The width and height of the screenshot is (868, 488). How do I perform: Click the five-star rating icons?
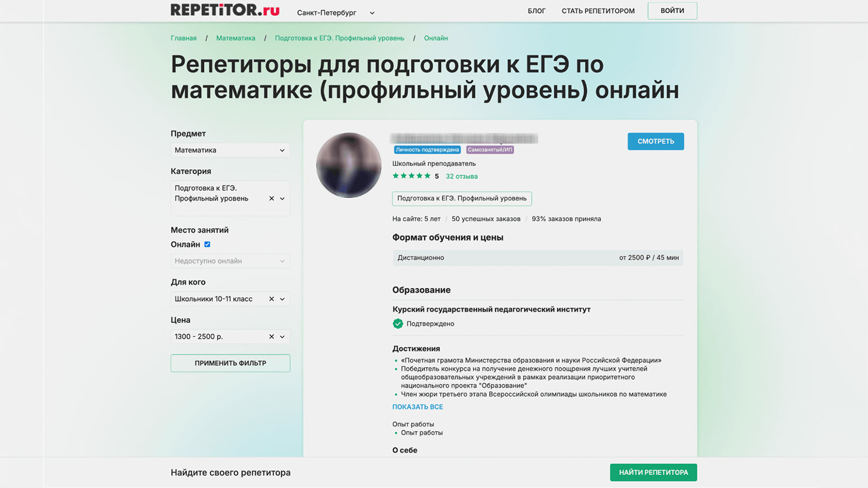tap(411, 176)
